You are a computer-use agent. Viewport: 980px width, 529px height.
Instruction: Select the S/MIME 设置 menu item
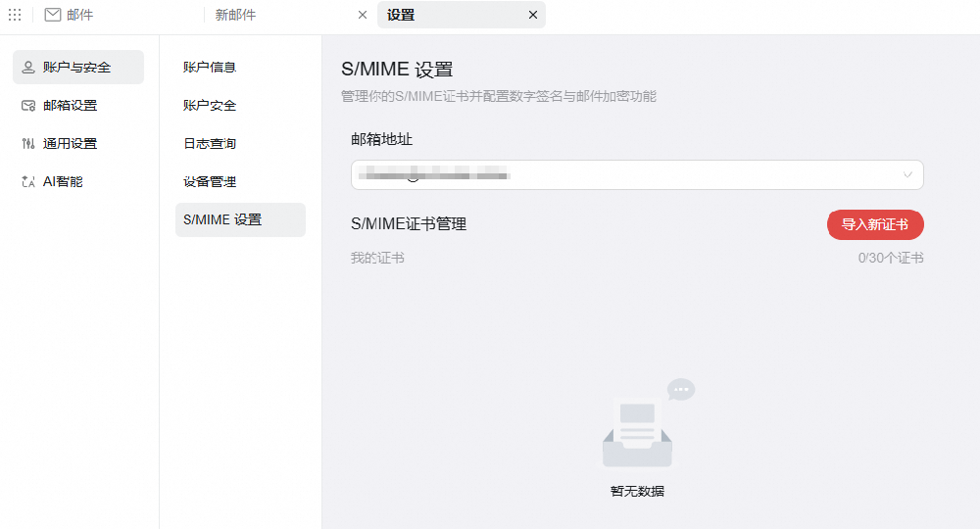pos(240,219)
